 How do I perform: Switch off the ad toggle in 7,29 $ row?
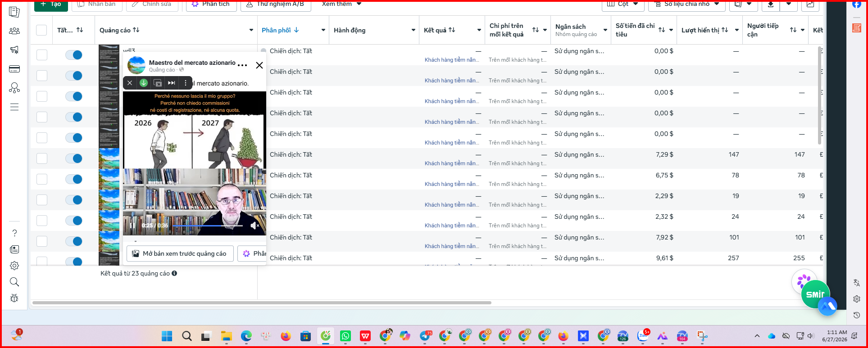pyautogui.click(x=74, y=158)
